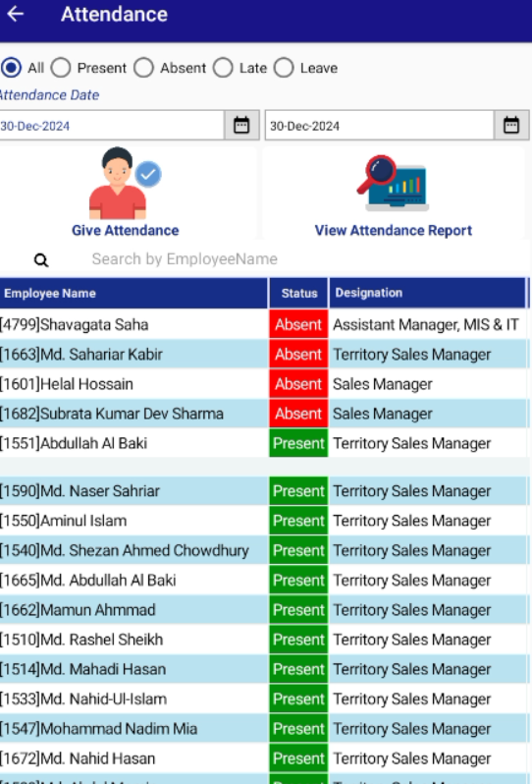Screen dimensions: 532x784
Task: Select the Shavagata Saha employee row
Action: click(x=264, y=324)
